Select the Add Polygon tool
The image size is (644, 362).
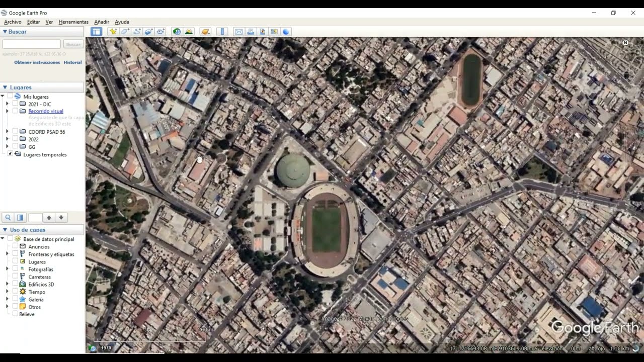(125, 32)
